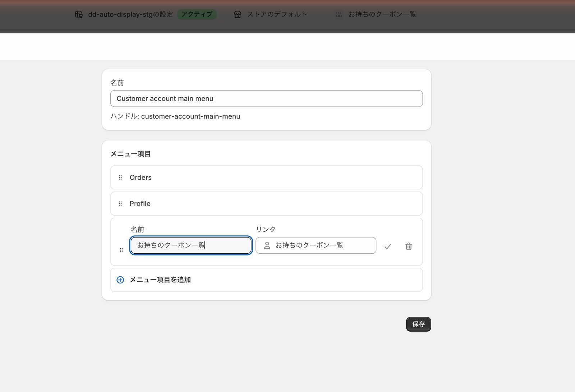Grab the drag handle for Profile
The height and width of the screenshot is (392, 575).
pyautogui.click(x=120, y=204)
